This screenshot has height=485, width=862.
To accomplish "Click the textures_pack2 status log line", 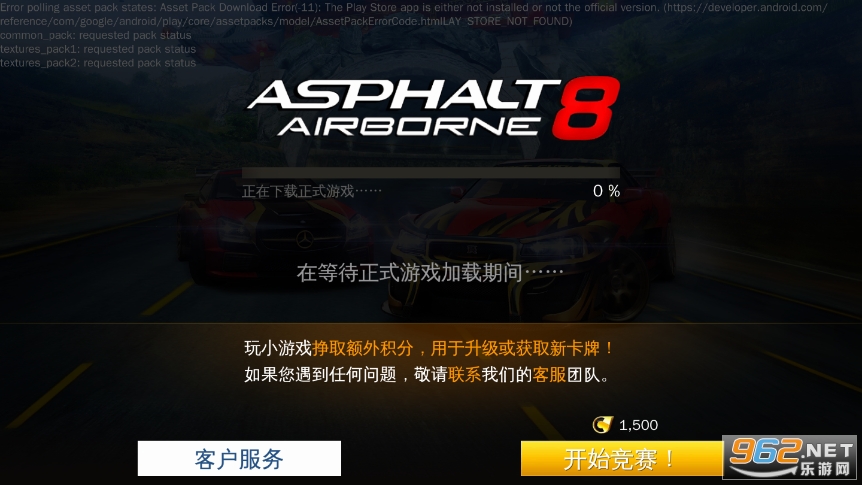I will click(98, 63).
